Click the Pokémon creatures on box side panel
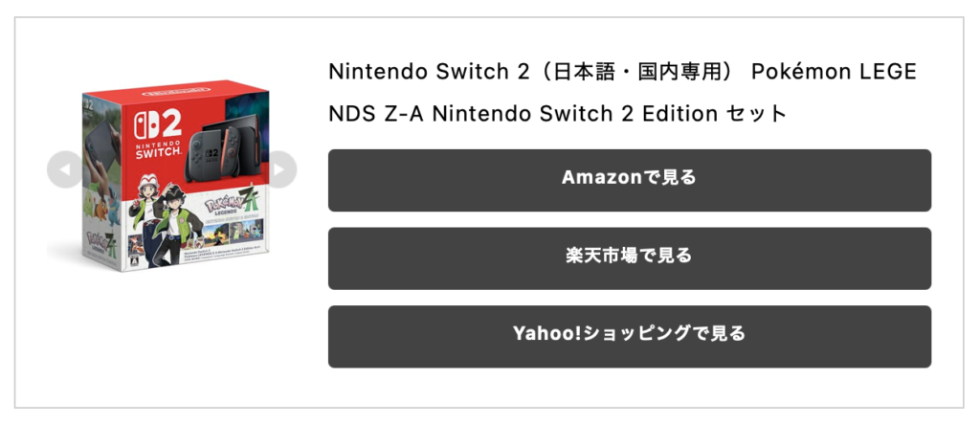Image resolution: width=980 pixels, height=425 pixels. coord(97,206)
